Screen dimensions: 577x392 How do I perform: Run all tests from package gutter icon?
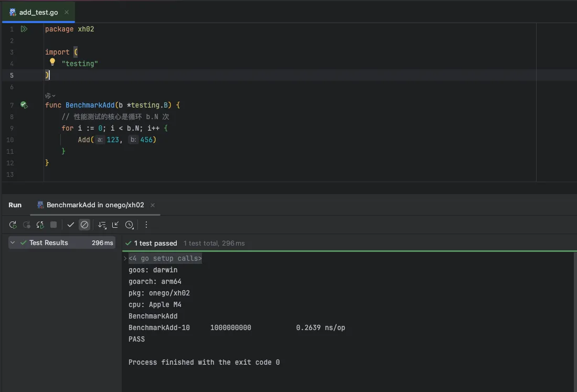(24, 29)
